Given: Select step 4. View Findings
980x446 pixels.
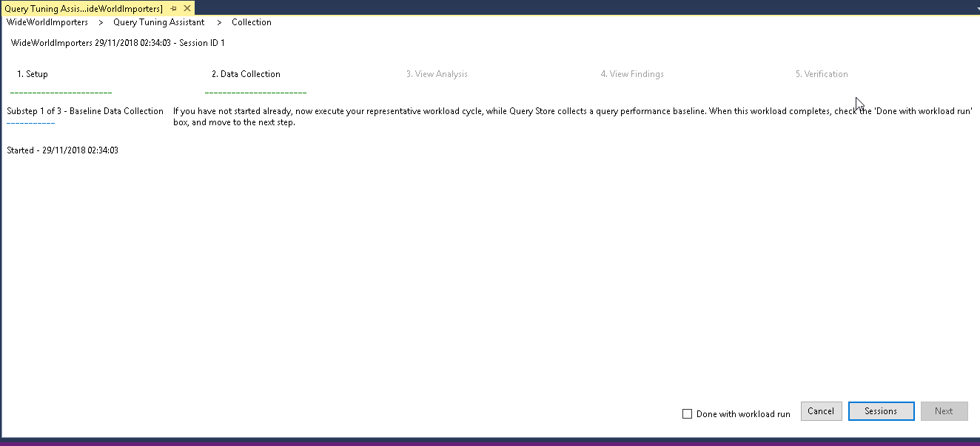Looking at the screenshot, I should pos(632,74).
